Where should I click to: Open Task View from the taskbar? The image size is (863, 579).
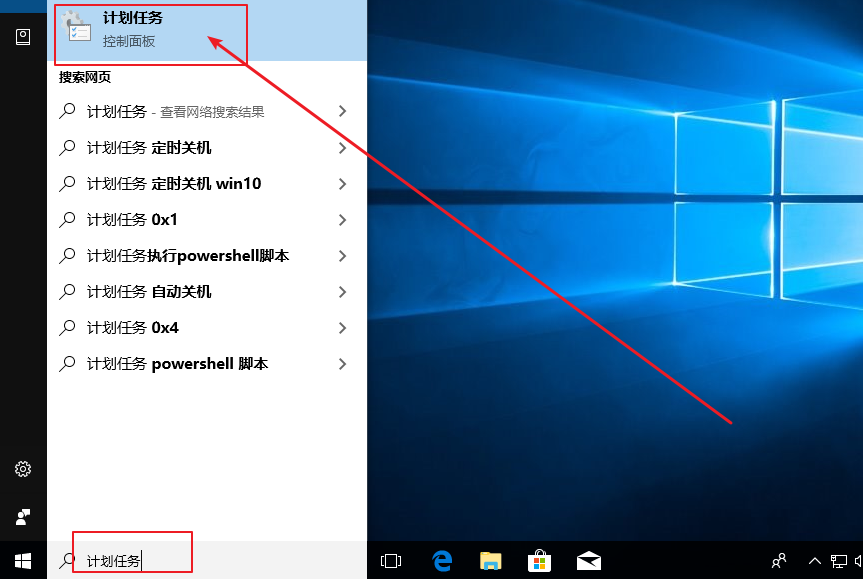tap(391, 561)
